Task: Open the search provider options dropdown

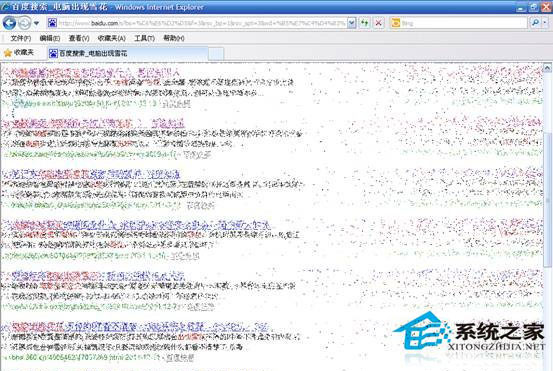Action: pos(545,23)
